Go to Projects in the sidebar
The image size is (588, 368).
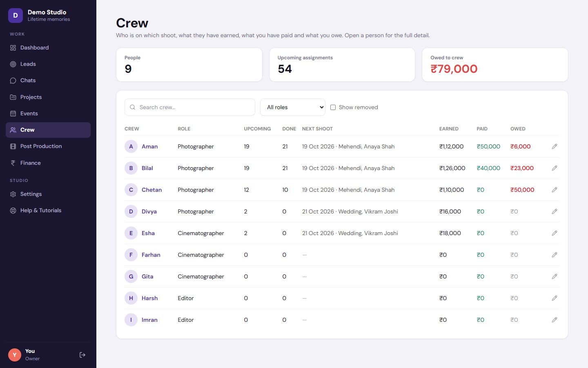[x=48, y=97]
